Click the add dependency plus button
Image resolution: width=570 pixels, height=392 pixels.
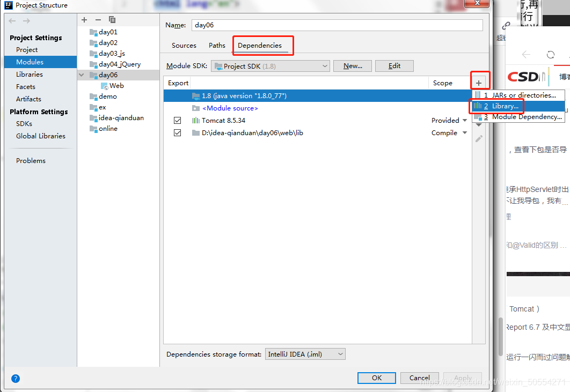479,83
